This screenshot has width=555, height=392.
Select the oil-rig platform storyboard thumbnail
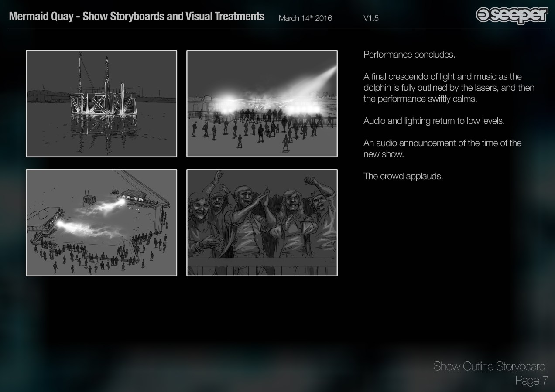point(101,103)
